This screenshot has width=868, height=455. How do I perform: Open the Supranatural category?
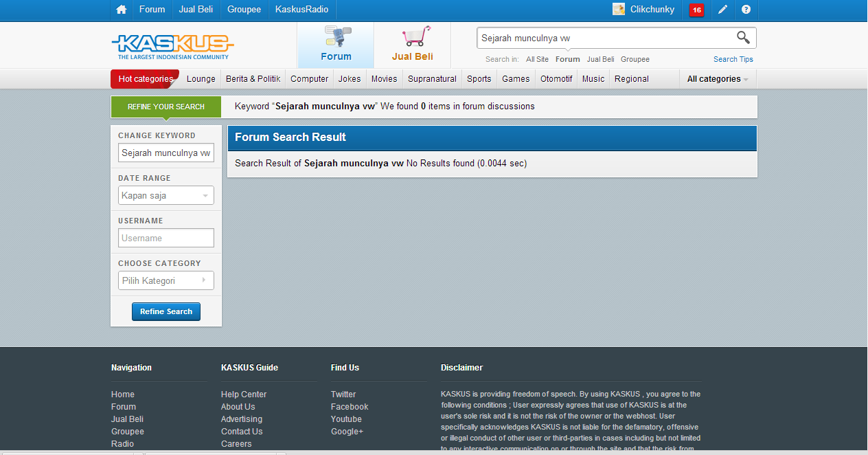[432, 79]
